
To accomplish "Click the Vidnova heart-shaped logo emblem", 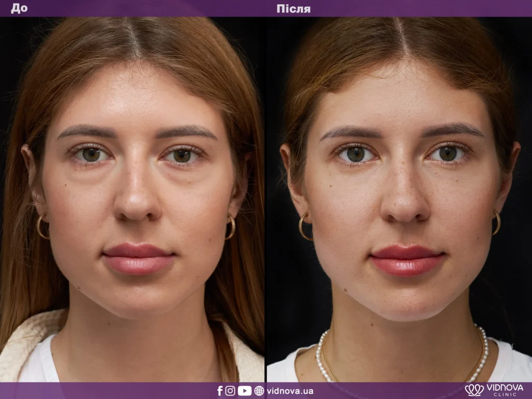I will [474, 390].
